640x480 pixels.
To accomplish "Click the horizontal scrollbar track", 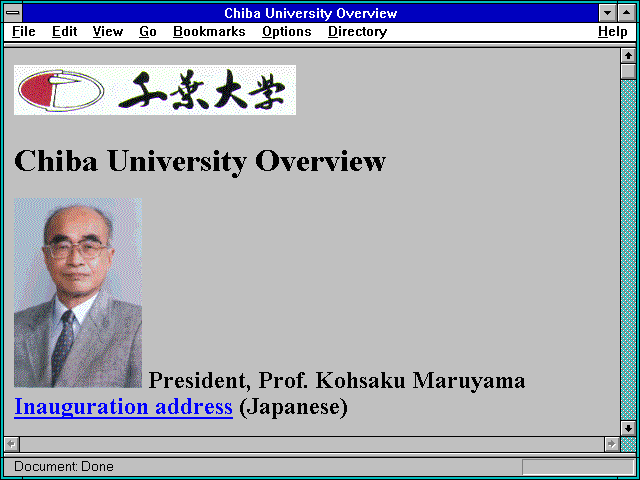I will (312, 444).
